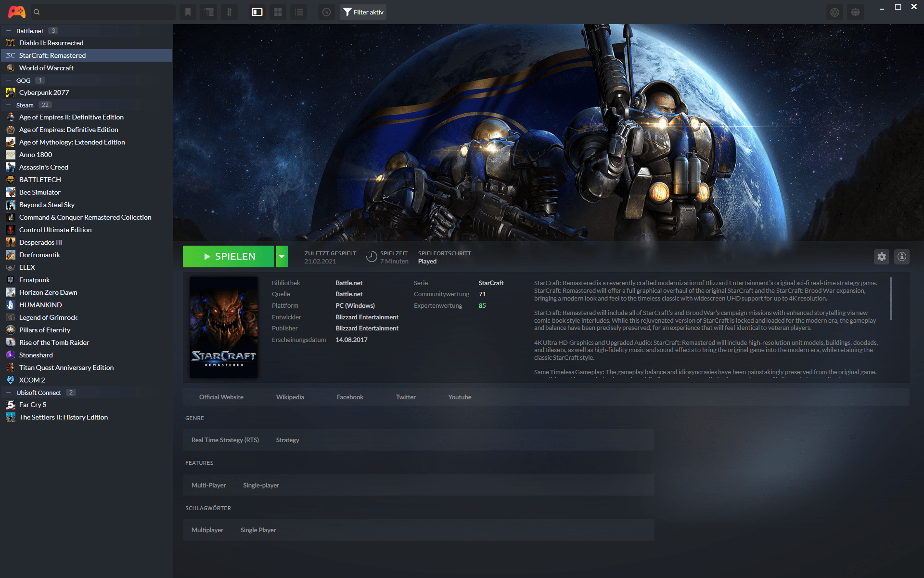The image size is (924, 578).
Task: Filter by Multi-Player feature
Action: [x=209, y=485]
